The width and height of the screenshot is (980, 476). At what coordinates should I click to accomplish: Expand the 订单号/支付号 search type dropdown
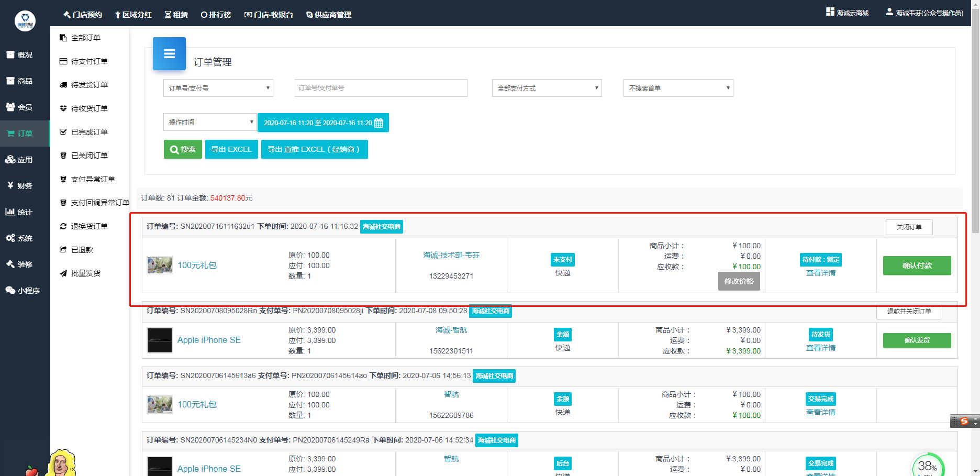click(218, 88)
